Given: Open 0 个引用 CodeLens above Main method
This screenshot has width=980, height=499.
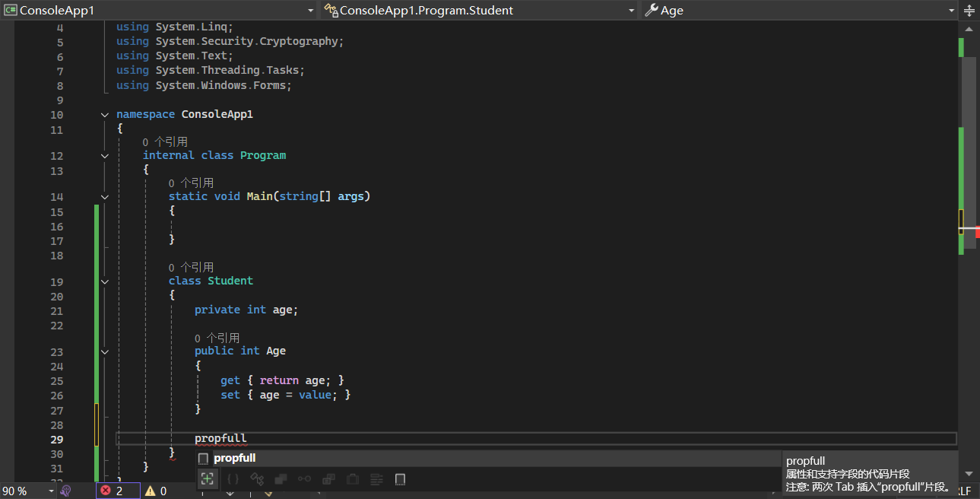Looking at the screenshot, I should point(191,183).
